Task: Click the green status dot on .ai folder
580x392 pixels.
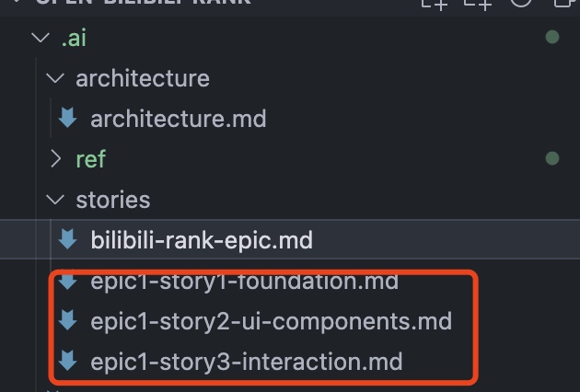Action: (x=552, y=37)
